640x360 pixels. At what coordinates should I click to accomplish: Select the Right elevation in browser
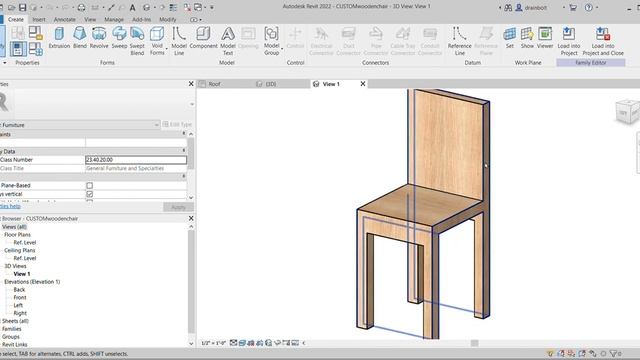[x=20, y=313]
